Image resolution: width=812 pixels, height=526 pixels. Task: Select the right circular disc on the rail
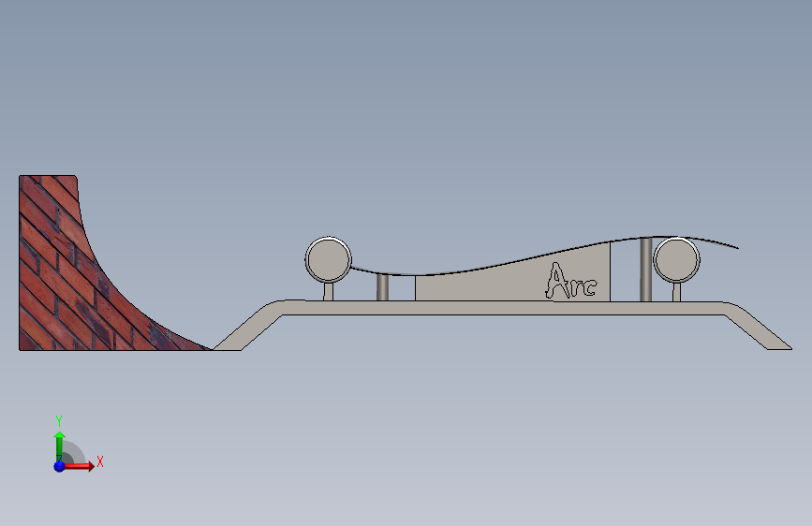677,260
